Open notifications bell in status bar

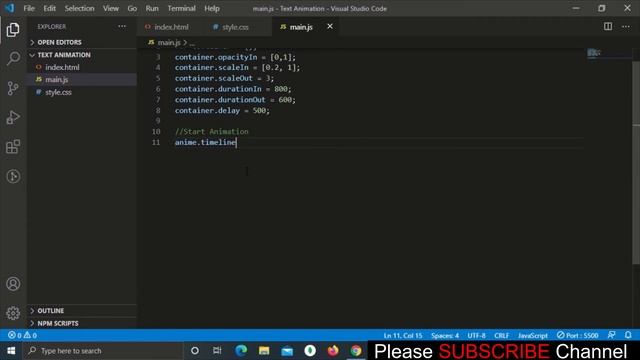click(x=628, y=335)
